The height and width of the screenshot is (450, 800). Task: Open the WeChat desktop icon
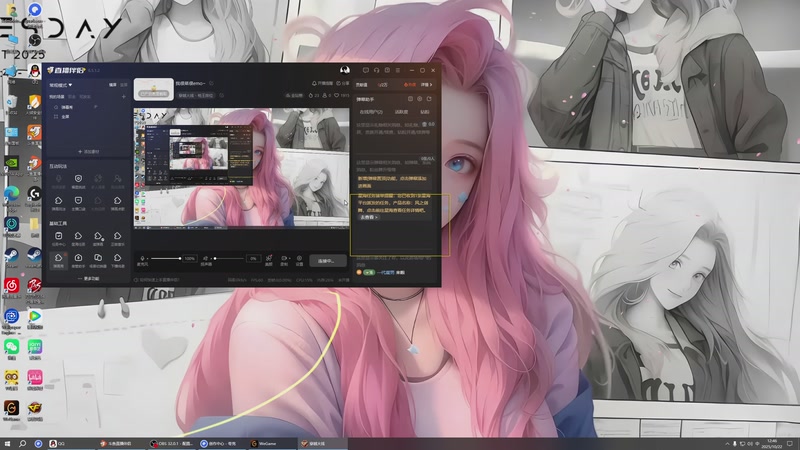(11, 348)
